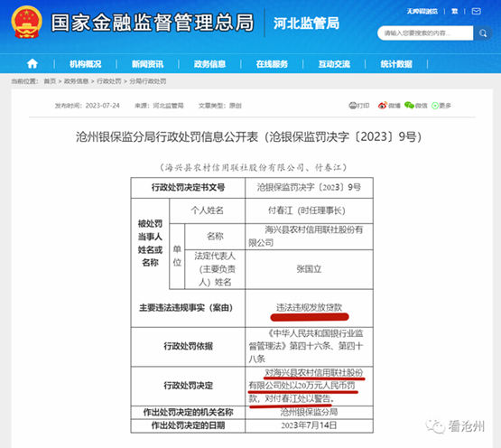
Task: Open the envelope mail icon
Action: pos(476,12)
